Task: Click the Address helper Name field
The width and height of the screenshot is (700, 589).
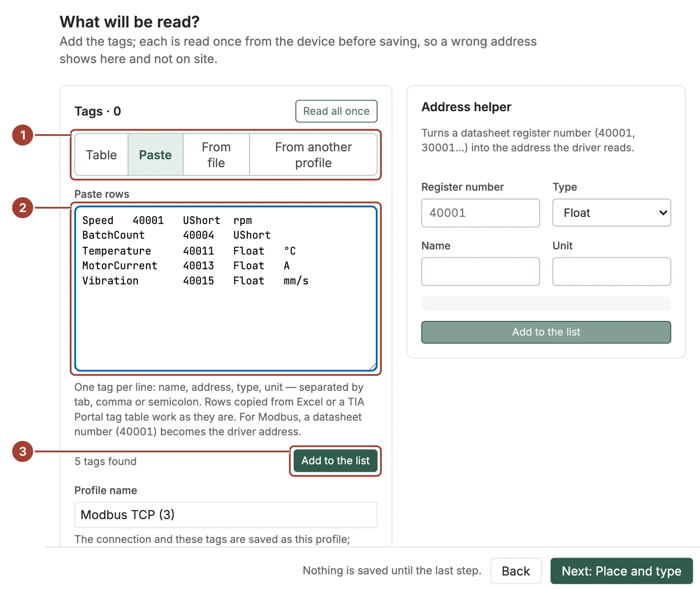Action: pyautogui.click(x=480, y=272)
